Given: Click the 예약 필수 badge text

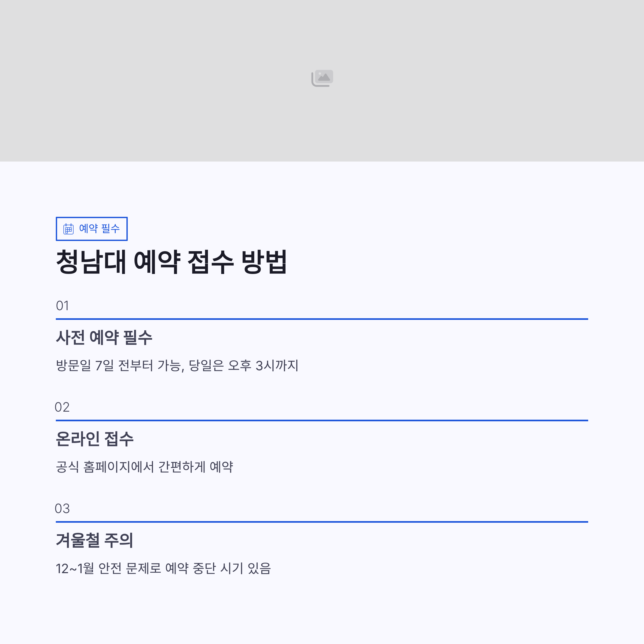Looking at the screenshot, I should [99, 229].
